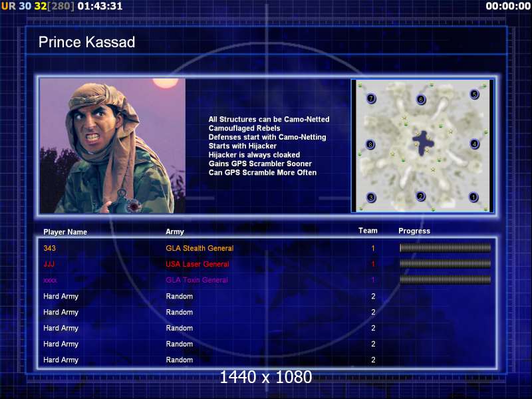The width and height of the screenshot is (532, 399).
Task: Click team number 2 of last Hard Army
Action: pyautogui.click(x=373, y=360)
